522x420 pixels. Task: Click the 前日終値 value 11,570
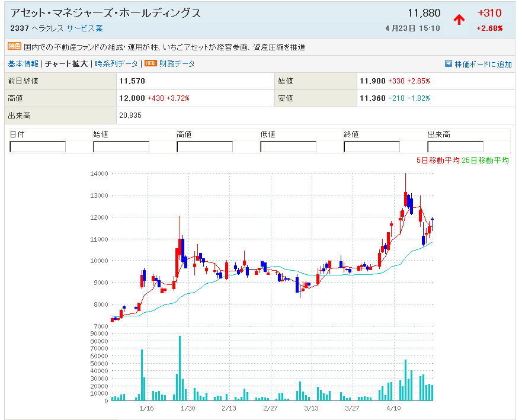coord(132,81)
